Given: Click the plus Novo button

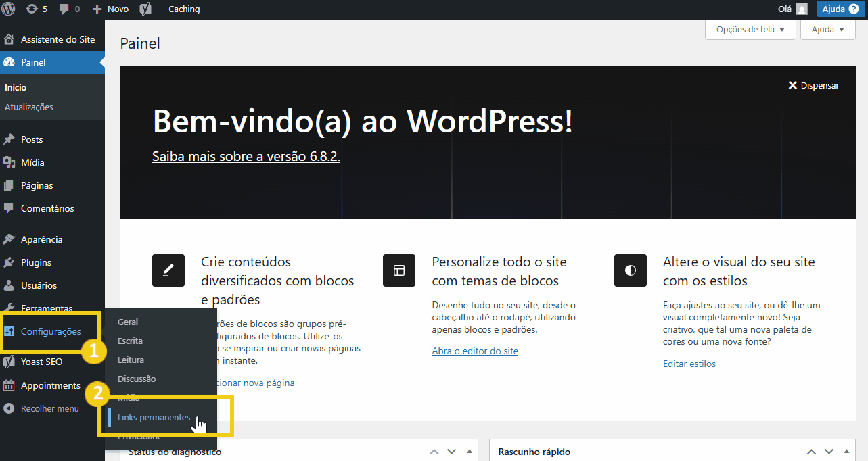Looking at the screenshot, I should pos(110,9).
